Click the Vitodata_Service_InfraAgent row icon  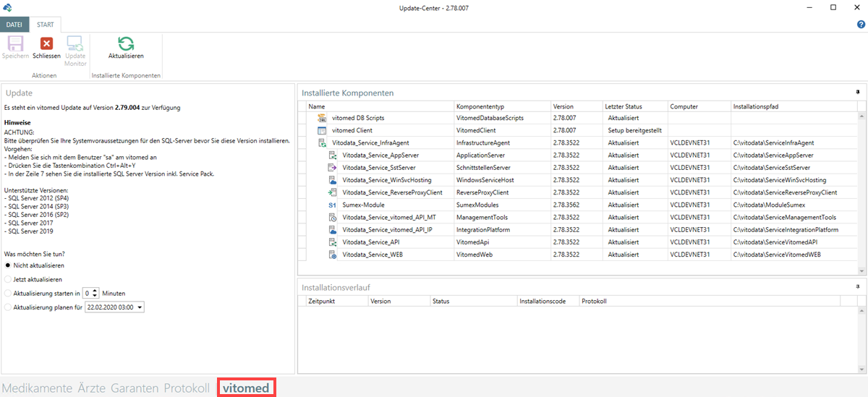[x=323, y=143]
